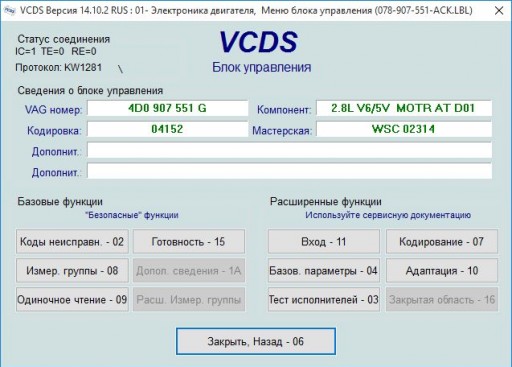Click the 'Мастерская:' label
Viewport: 512px width, 367px height.
tap(282, 131)
